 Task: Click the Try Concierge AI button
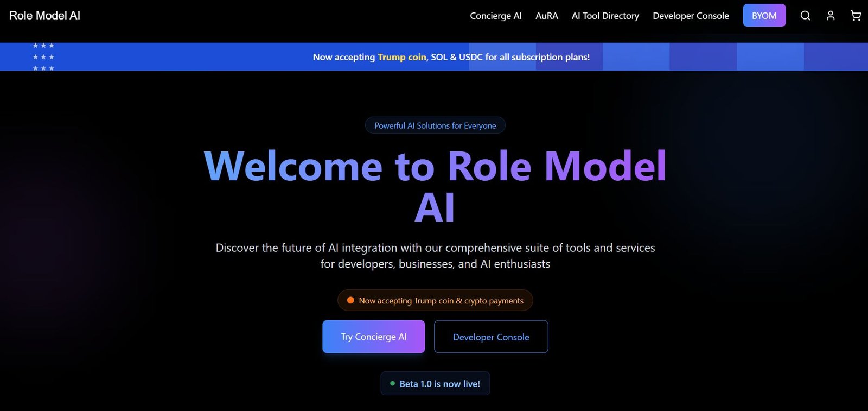[373, 337]
